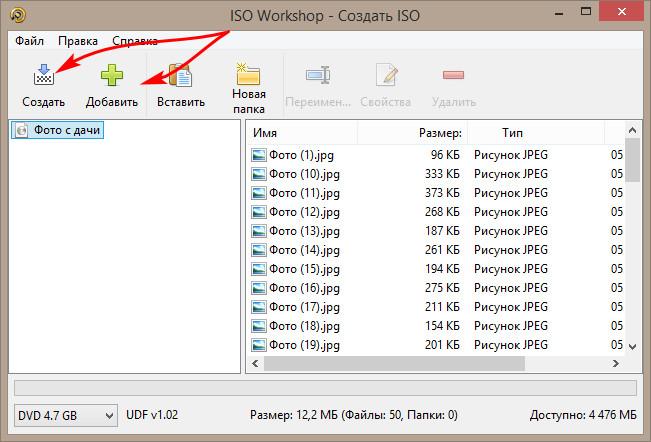The image size is (651, 442).
Task: Sort by the Размер column header
Action: pyautogui.click(x=413, y=133)
